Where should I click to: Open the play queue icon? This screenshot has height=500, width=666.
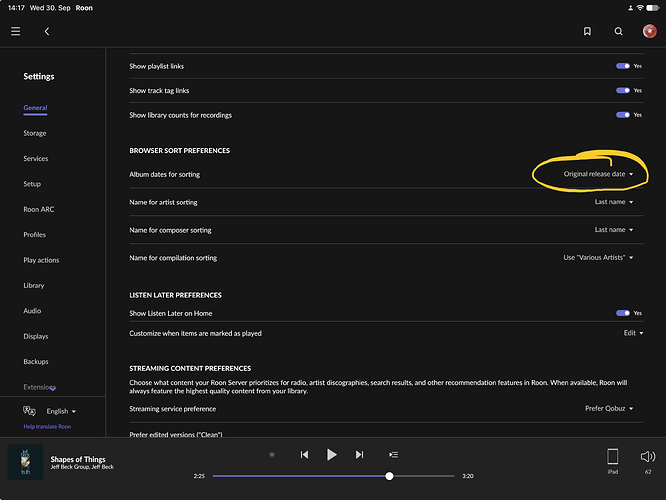[x=393, y=455]
